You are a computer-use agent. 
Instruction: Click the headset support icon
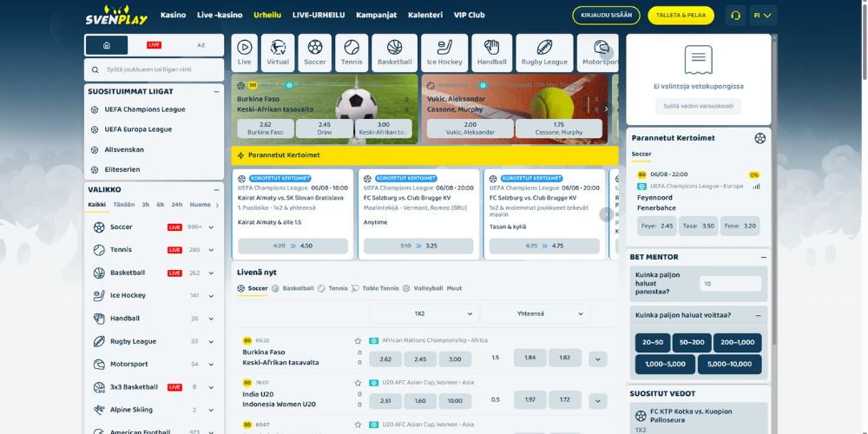(735, 16)
